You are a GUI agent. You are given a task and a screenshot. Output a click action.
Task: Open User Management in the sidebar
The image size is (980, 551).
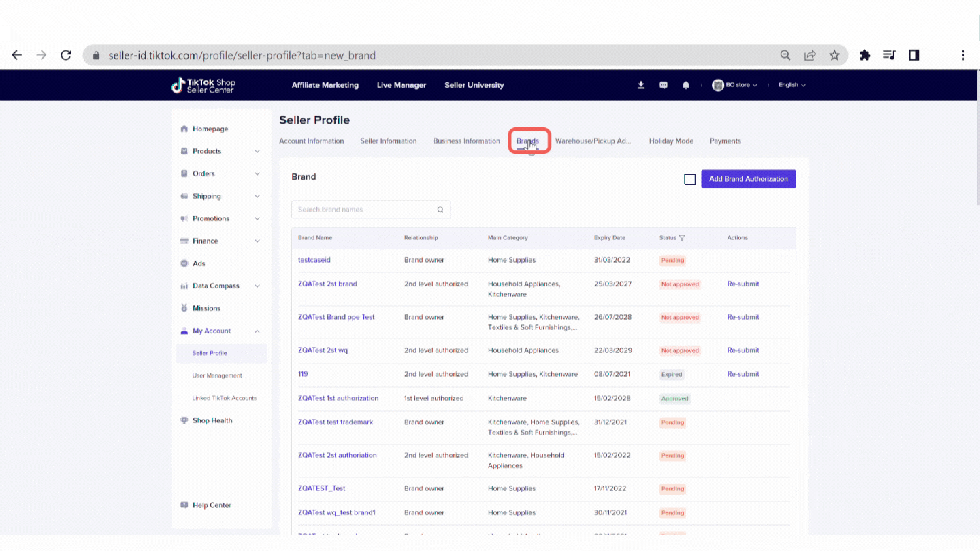tap(217, 375)
